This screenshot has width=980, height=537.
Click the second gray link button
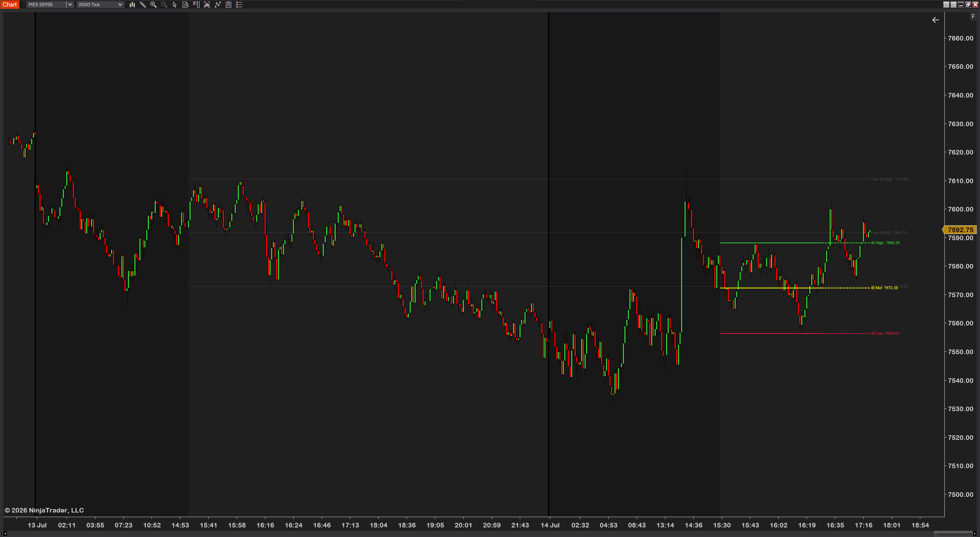pyautogui.click(x=954, y=5)
